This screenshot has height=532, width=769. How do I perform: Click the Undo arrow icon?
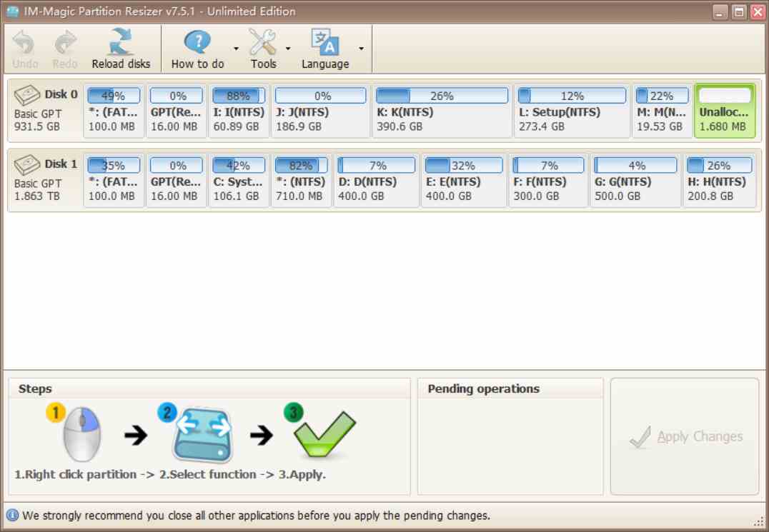coord(24,43)
